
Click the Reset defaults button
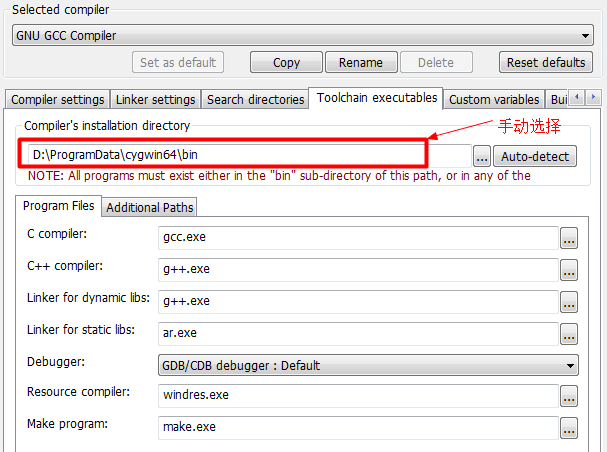[x=545, y=62]
